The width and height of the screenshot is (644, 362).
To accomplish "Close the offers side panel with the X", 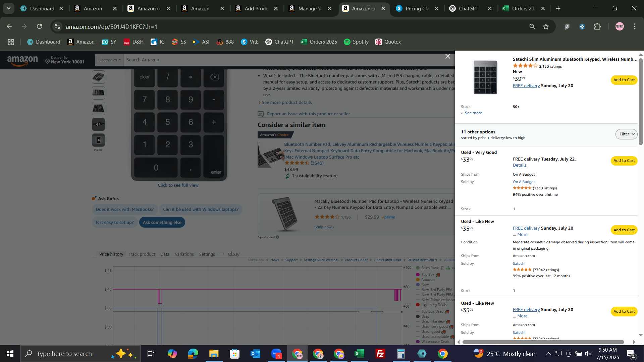I will [x=447, y=56].
